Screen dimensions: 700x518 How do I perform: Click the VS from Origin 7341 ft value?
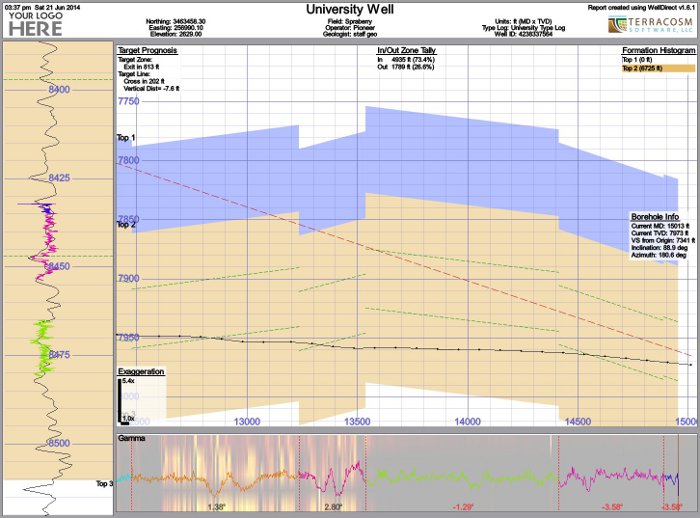[662, 240]
